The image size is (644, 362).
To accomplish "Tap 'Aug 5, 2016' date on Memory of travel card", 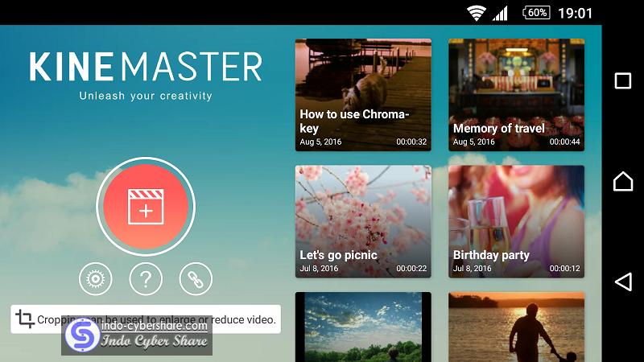I will click(x=473, y=142).
